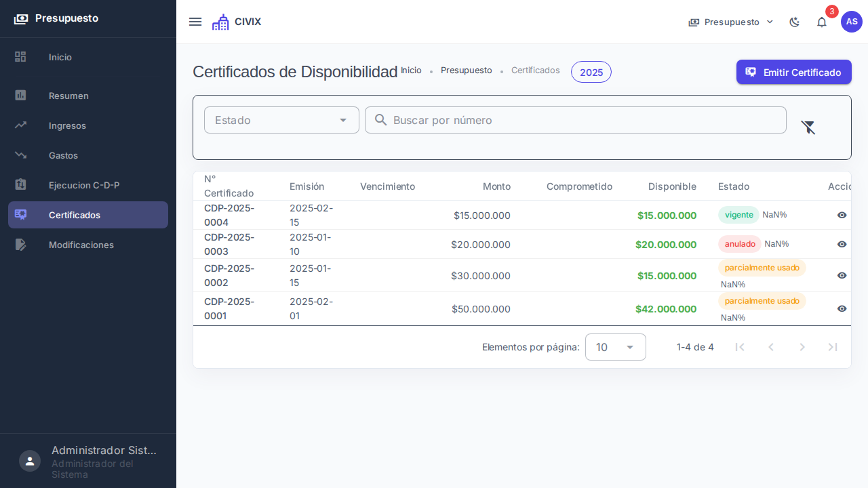Click the Gastos trending-down icon

[20, 155]
